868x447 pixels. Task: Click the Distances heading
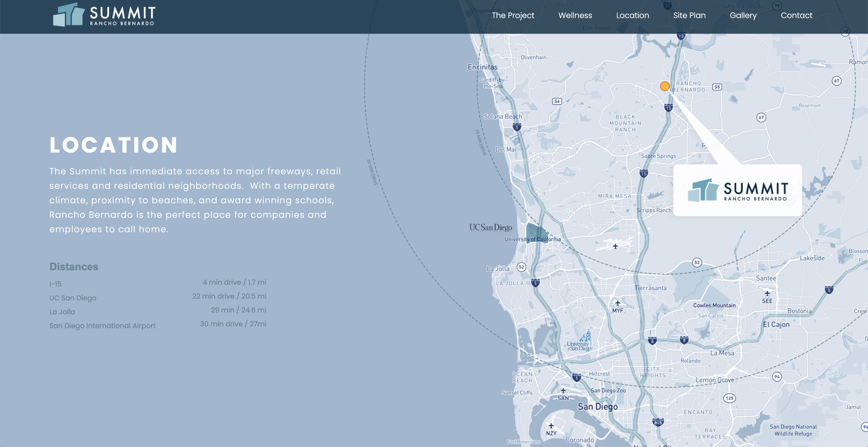click(x=74, y=267)
